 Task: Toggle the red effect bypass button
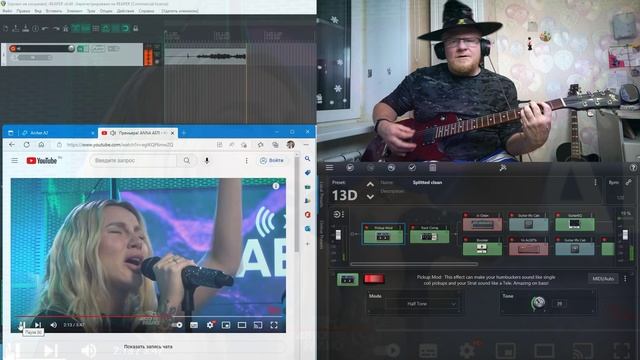pyautogui.click(x=373, y=279)
